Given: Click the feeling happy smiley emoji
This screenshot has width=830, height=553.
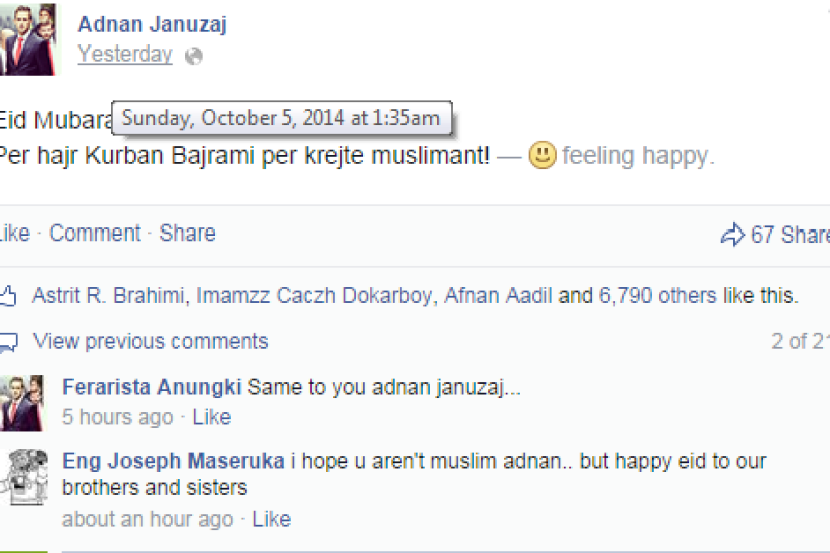Looking at the screenshot, I should pyautogui.click(x=542, y=156).
